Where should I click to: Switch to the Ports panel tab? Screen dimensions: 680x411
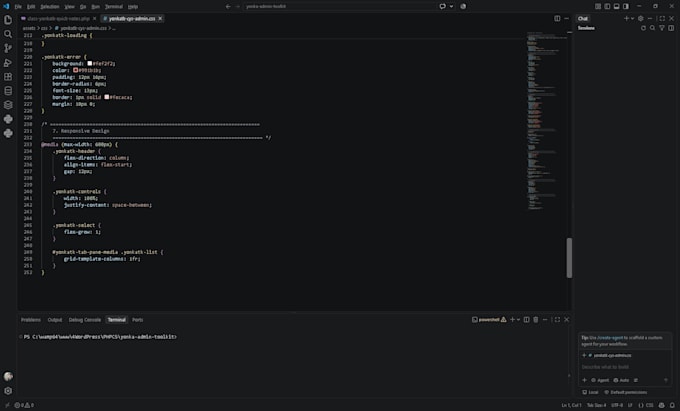coord(137,320)
